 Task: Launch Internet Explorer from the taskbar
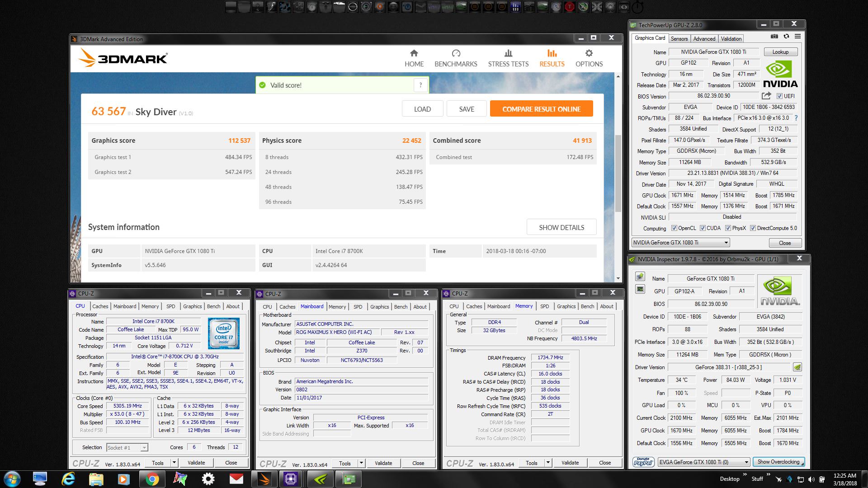(x=68, y=479)
